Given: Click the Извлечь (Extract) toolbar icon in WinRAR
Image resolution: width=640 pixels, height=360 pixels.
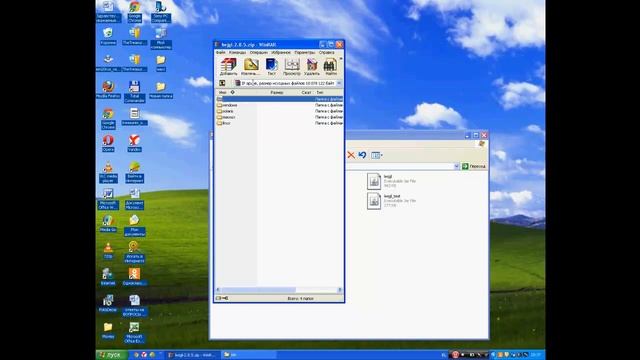Looking at the screenshot, I should coord(251,67).
